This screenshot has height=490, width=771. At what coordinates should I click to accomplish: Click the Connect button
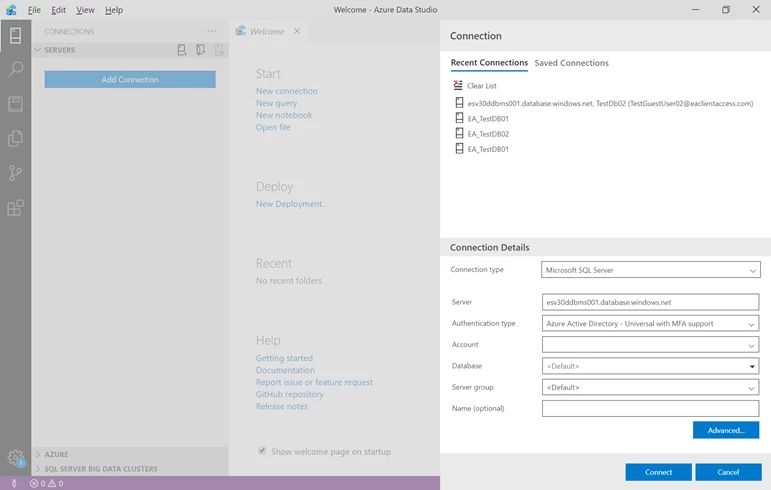click(x=658, y=472)
